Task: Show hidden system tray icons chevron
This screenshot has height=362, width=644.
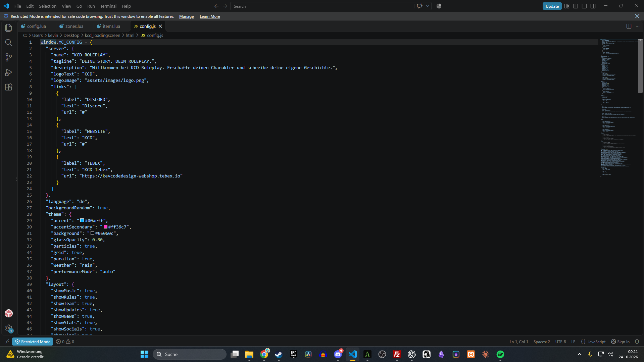Action: (580, 354)
